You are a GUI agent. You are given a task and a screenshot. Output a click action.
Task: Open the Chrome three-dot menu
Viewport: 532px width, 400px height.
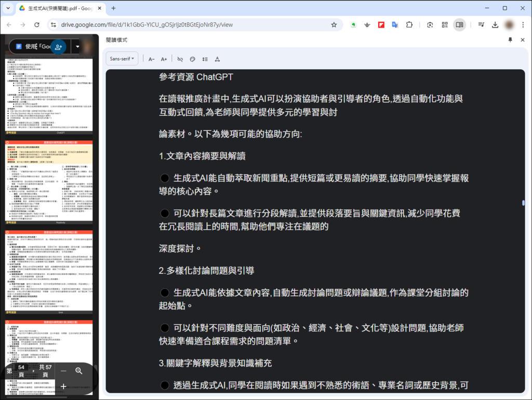click(523, 25)
